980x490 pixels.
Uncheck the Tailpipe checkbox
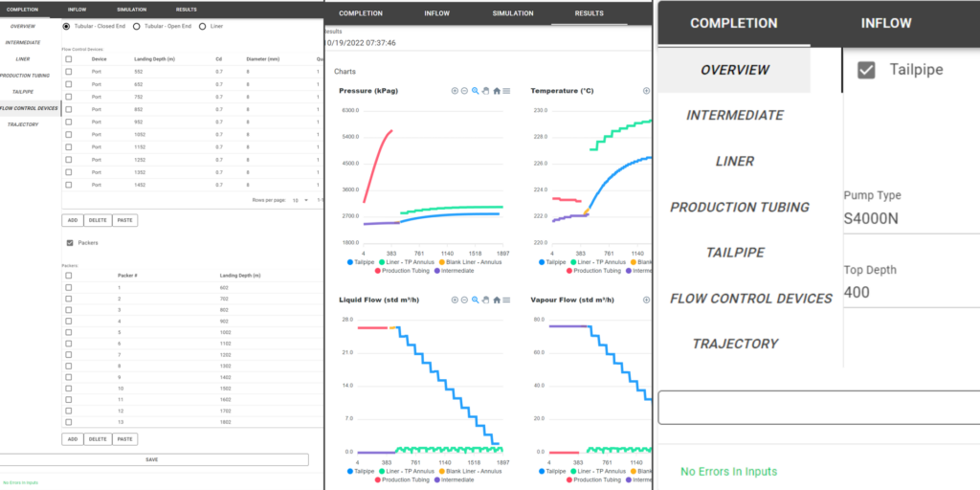coord(866,70)
